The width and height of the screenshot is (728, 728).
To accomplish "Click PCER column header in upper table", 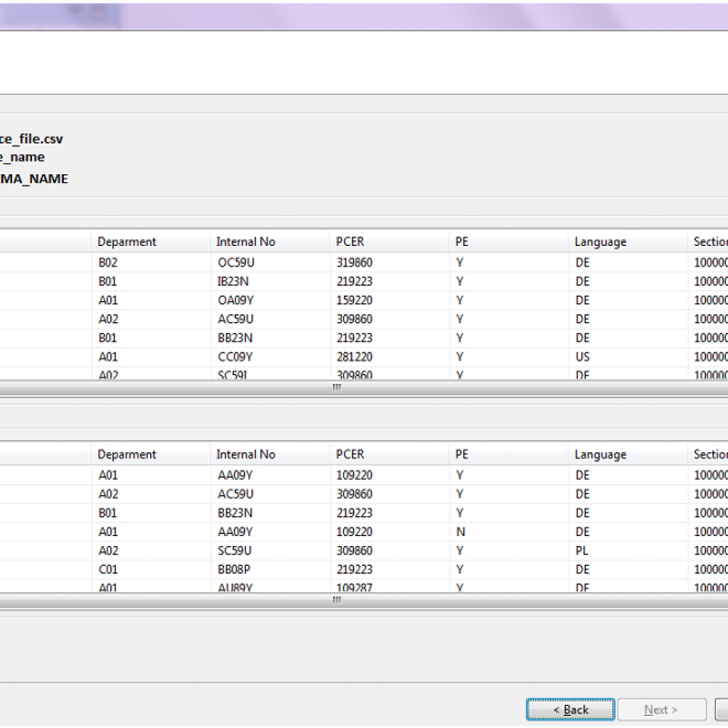I will (x=389, y=242).
